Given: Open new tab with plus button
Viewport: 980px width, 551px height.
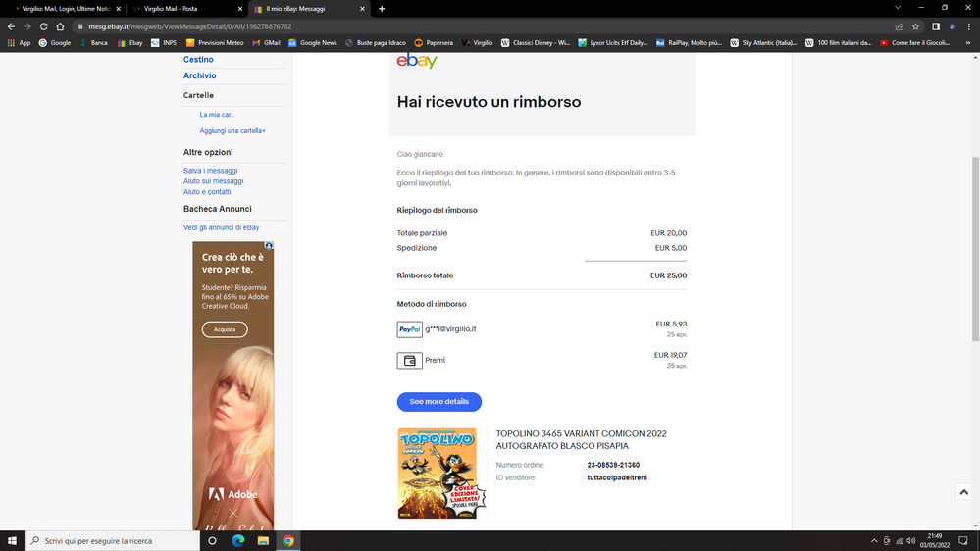Looking at the screenshot, I should [x=382, y=9].
